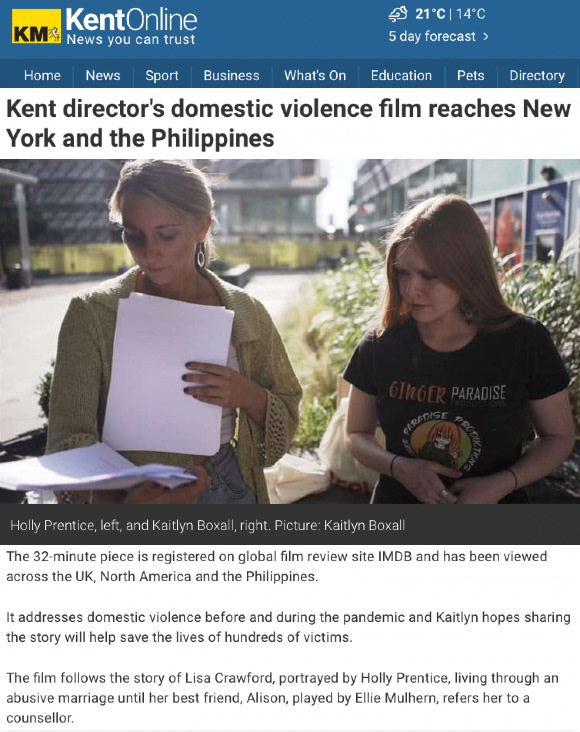Expand the 5 day forecast chevron
The width and height of the screenshot is (580, 732).
pyautogui.click(x=486, y=36)
